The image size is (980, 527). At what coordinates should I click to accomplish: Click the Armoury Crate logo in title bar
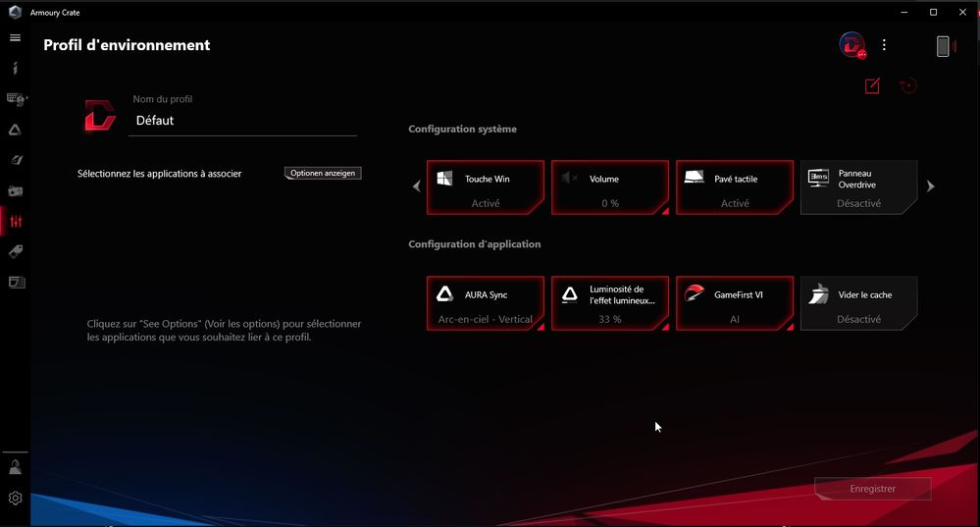point(15,12)
